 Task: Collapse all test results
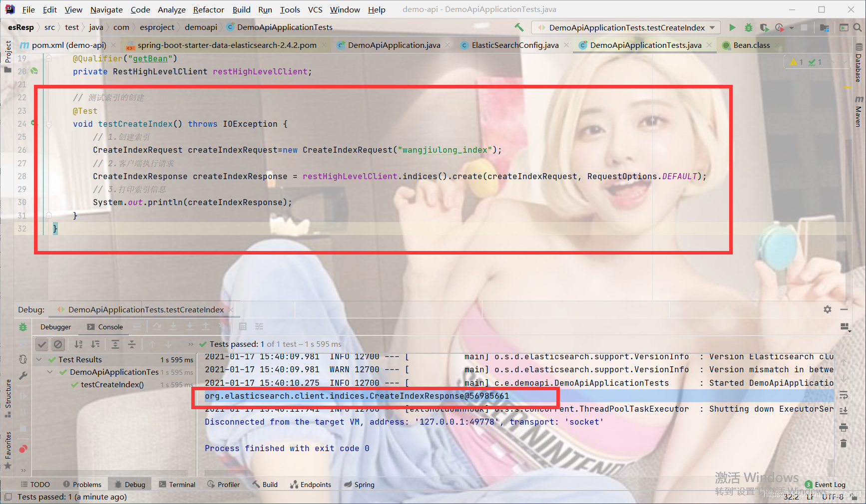132,344
